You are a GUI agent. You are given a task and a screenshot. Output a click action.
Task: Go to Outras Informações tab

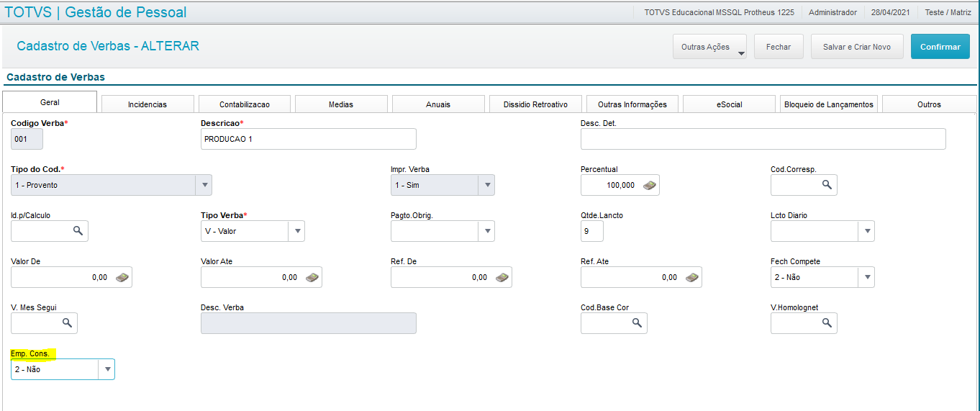pyautogui.click(x=632, y=104)
